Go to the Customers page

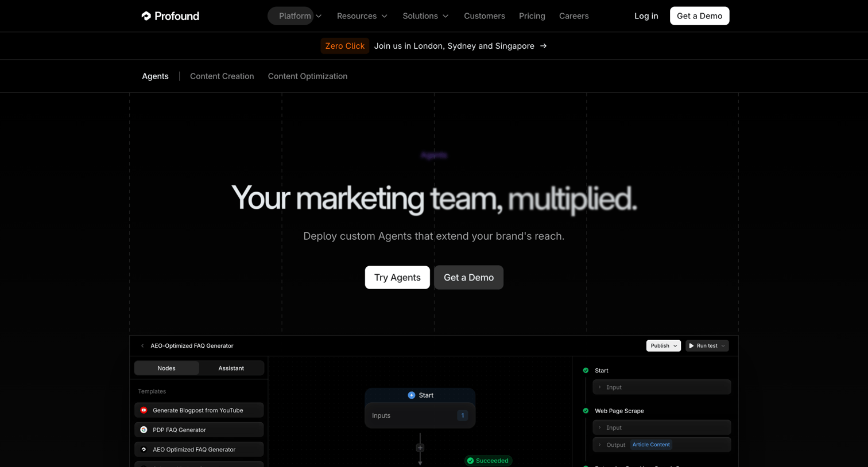click(485, 16)
